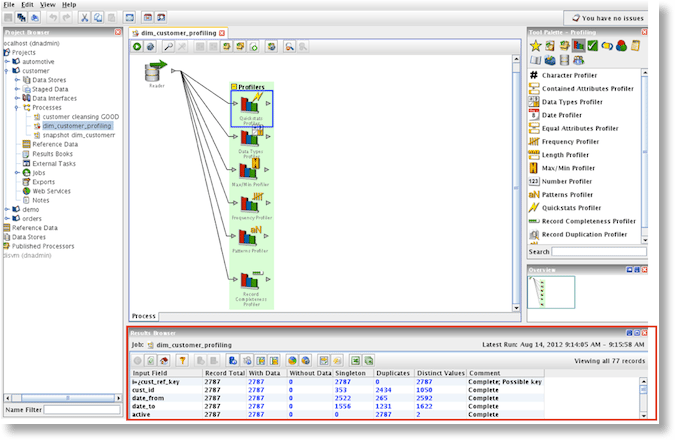The width and height of the screenshot is (675, 440).
Task: Open the Edit menu
Action: click(x=27, y=5)
